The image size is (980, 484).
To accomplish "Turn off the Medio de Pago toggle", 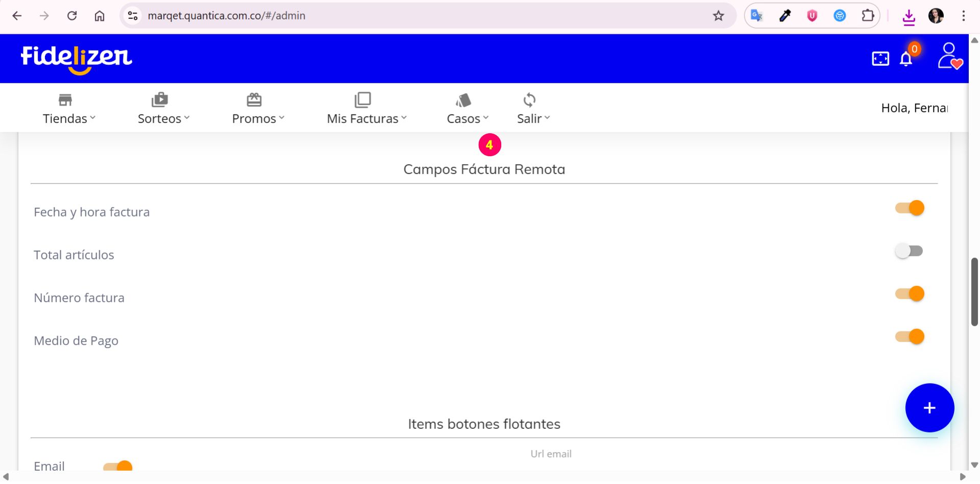I will (910, 337).
